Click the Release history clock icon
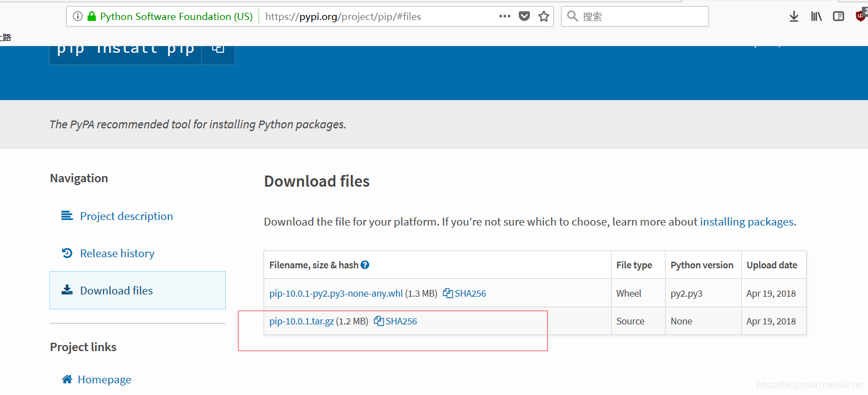Viewport: 868px width, 395px height. point(67,253)
